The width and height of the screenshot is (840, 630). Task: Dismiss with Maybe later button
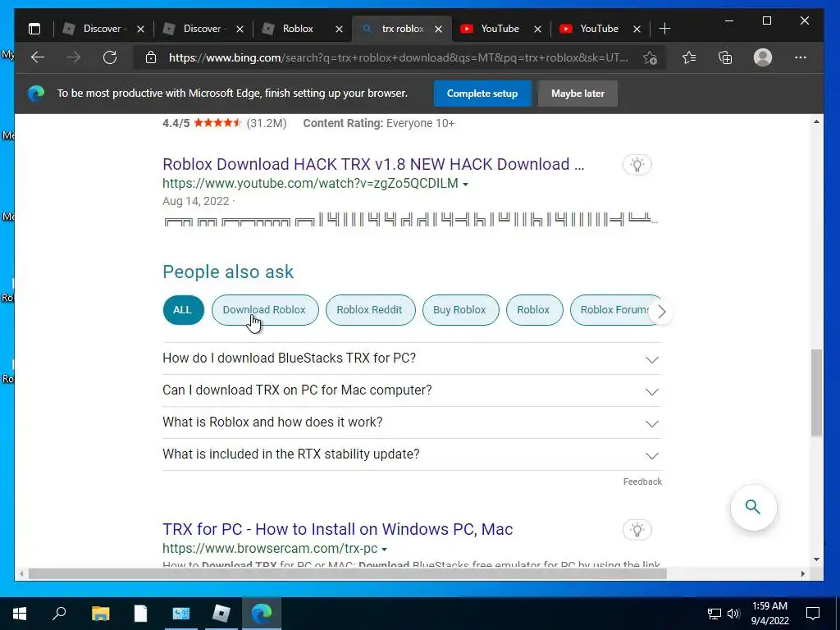click(577, 94)
